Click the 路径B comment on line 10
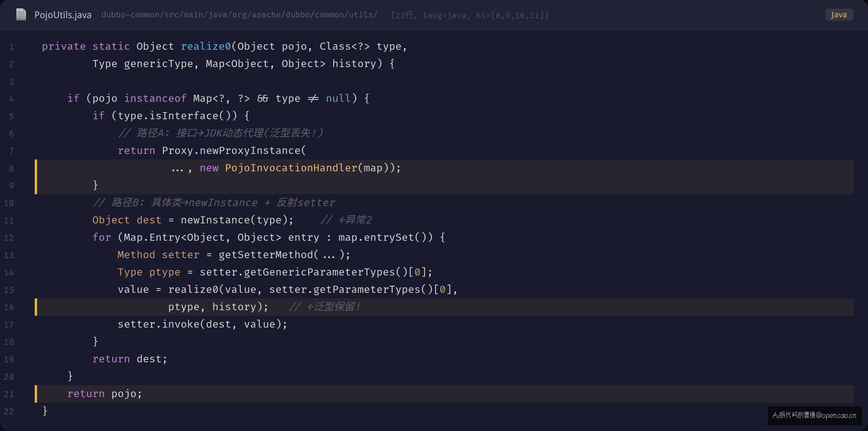 214,202
